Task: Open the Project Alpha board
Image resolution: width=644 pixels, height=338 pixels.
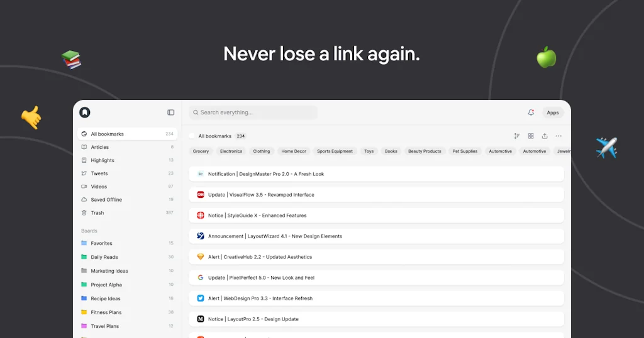Action: (x=106, y=285)
